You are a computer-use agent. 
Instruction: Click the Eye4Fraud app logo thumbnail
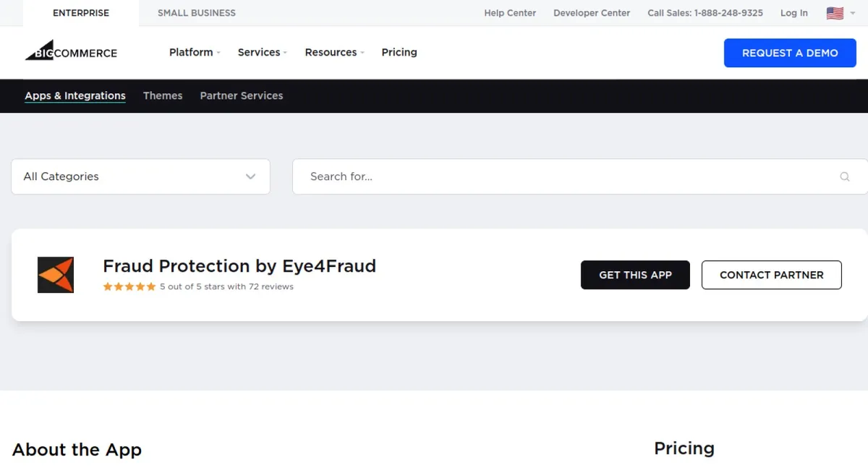tap(56, 275)
